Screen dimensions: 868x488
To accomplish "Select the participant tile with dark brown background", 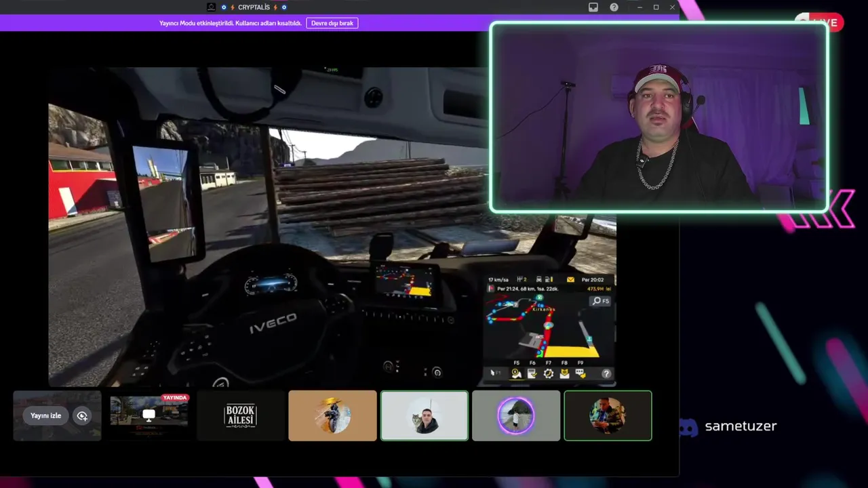I will 608,415.
